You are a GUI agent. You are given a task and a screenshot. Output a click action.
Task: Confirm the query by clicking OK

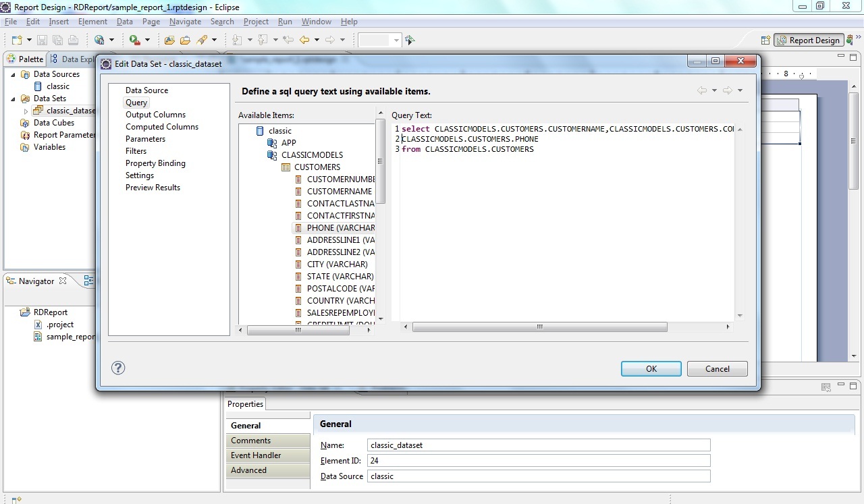pyautogui.click(x=650, y=368)
